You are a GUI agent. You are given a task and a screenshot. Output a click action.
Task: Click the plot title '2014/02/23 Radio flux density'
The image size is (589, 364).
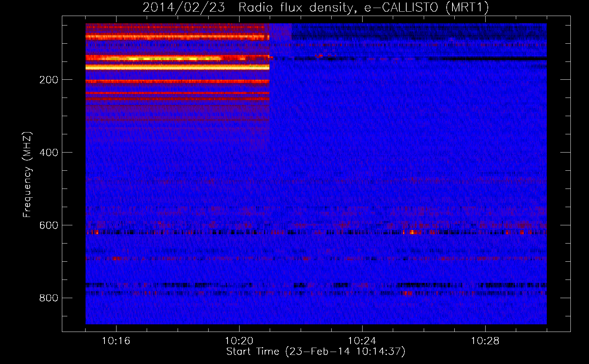[315, 7]
